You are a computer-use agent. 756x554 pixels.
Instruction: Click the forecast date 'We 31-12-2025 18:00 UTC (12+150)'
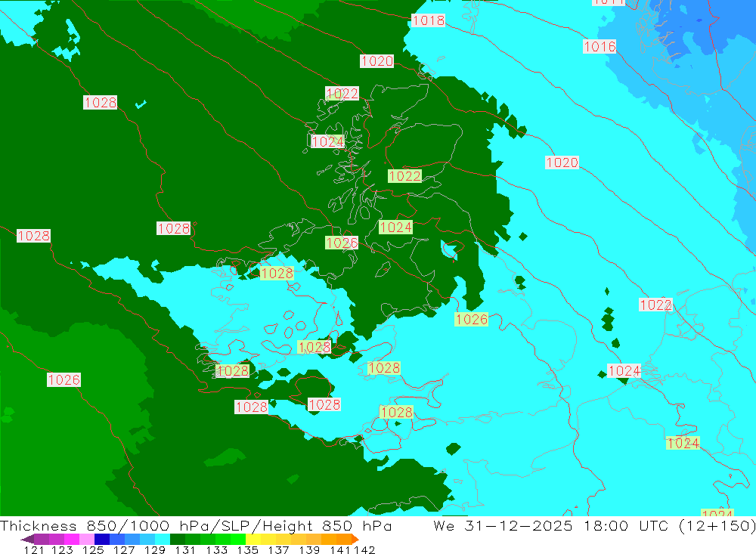pyautogui.click(x=594, y=525)
